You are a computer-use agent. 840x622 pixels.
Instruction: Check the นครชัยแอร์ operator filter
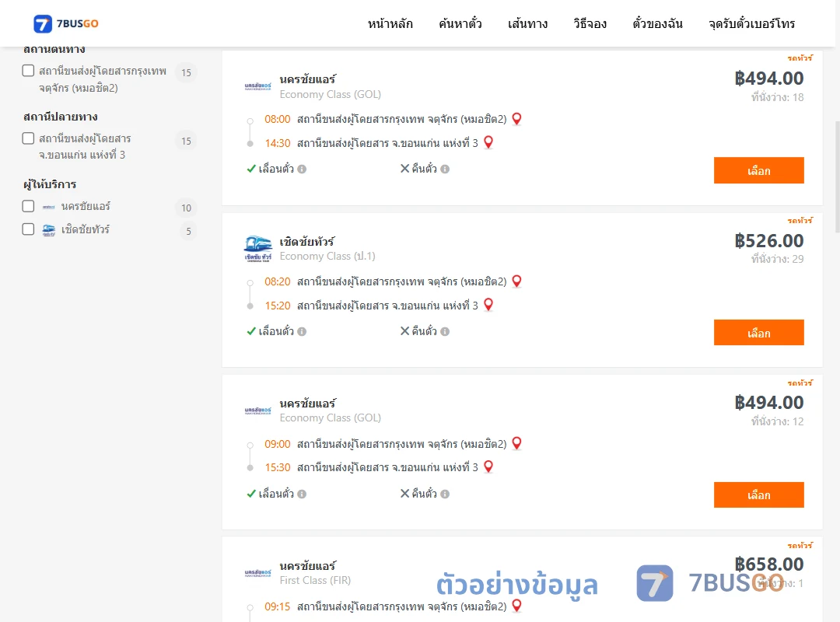29,206
